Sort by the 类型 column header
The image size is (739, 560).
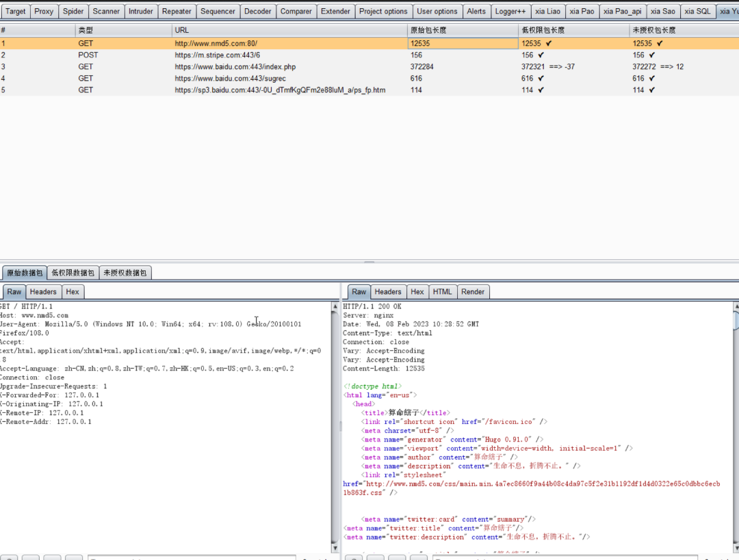(x=123, y=30)
